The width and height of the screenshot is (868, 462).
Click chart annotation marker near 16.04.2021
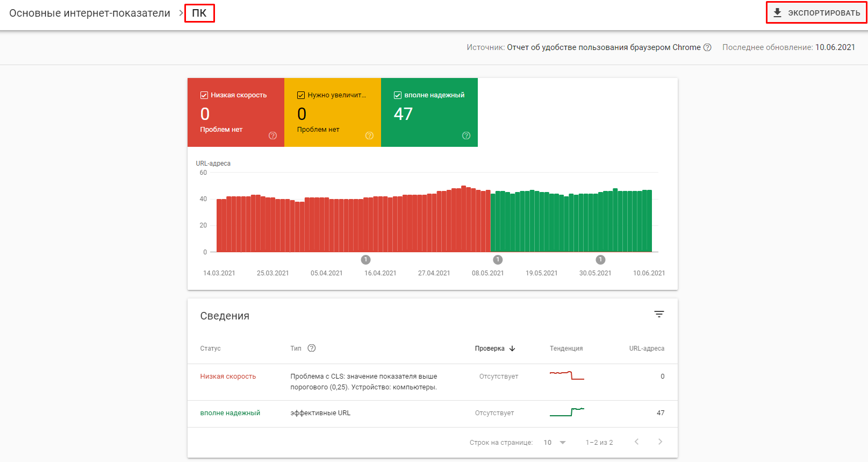tap(366, 260)
